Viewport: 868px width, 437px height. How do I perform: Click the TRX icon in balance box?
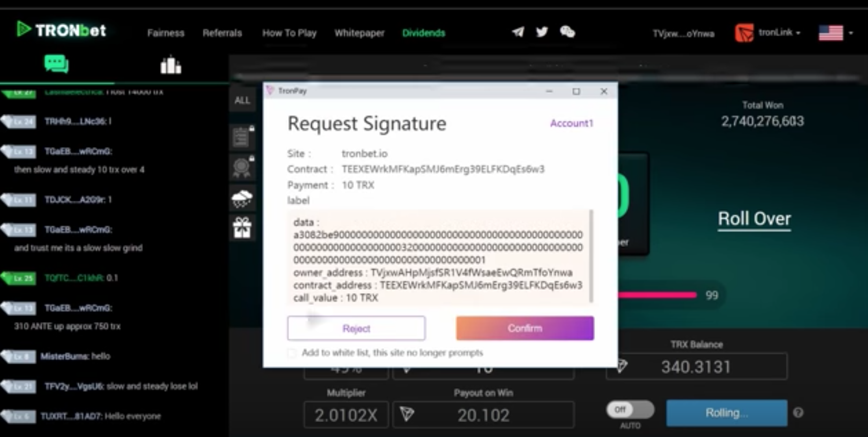(x=621, y=366)
